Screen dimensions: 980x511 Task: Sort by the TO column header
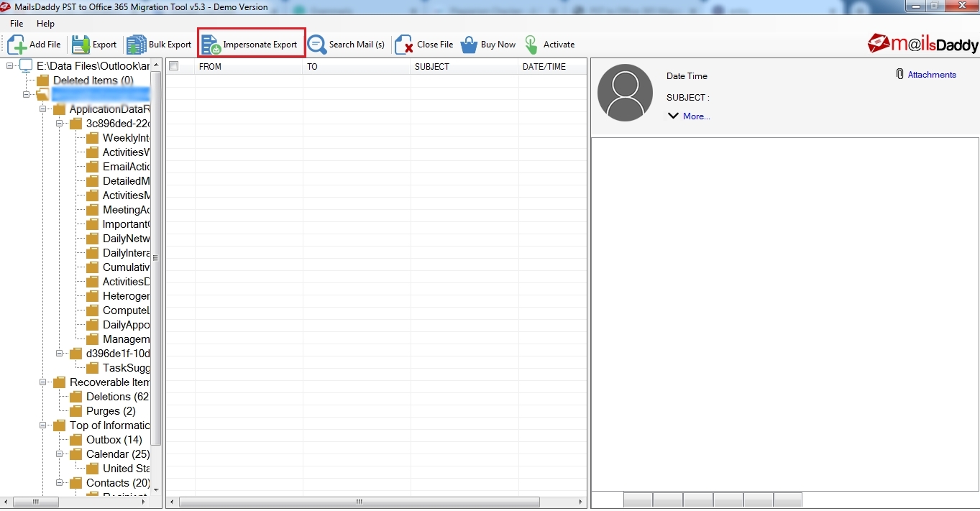[x=357, y=66]
